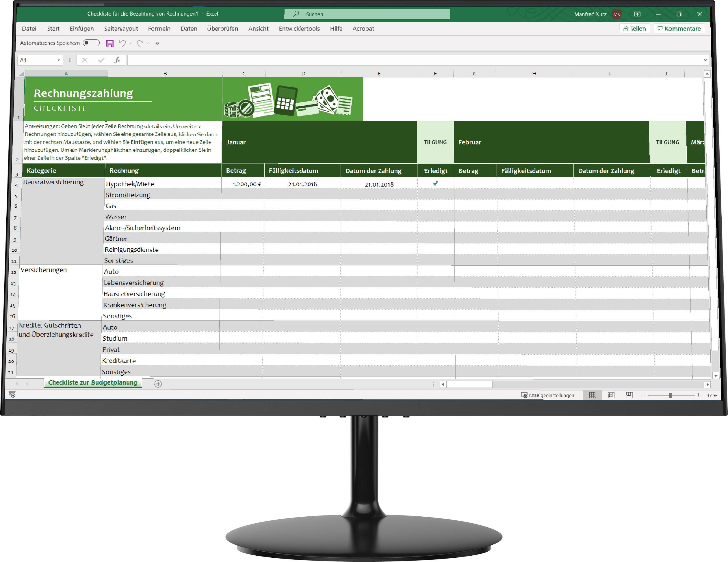Click the Teilen button
Screen dimensions: 728x562
634,29
